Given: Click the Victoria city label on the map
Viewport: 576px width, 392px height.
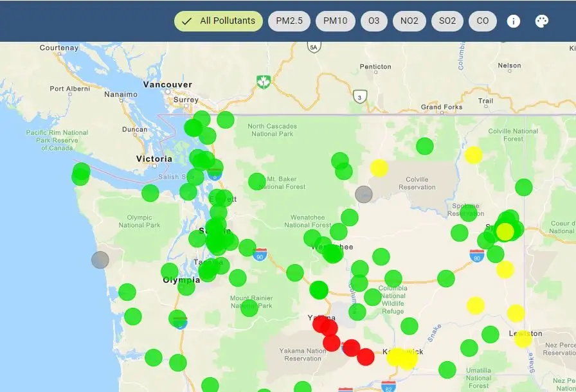Looking at the screenshot, I should [154, 159].
